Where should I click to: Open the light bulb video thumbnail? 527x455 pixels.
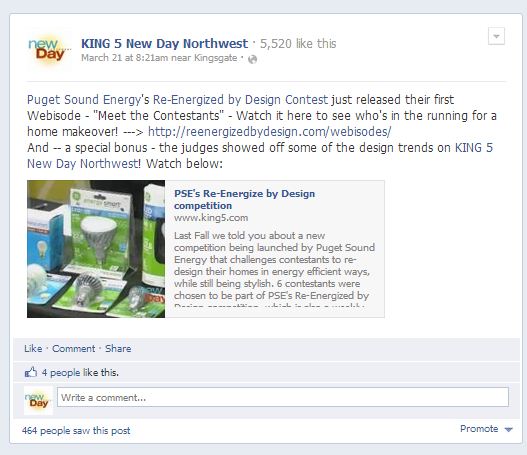pyautogui.click(x=96, y=249)
